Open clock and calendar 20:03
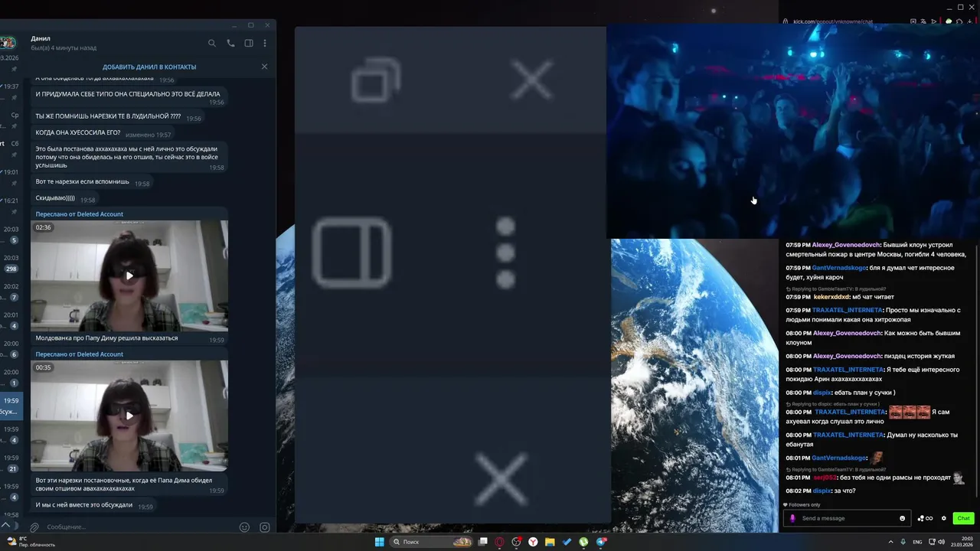 pyautogui.click(x=962, y=542)
